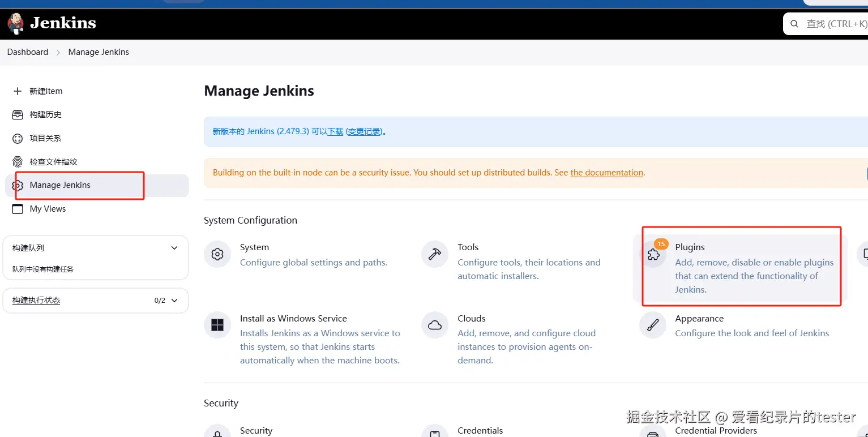Click the 'Security' section heading

pos(221,403)
